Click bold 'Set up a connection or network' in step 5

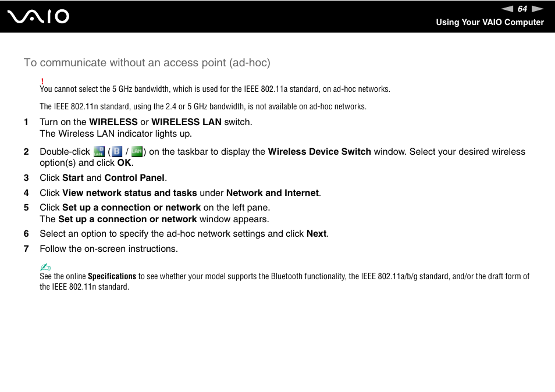[x=131, y=208]
